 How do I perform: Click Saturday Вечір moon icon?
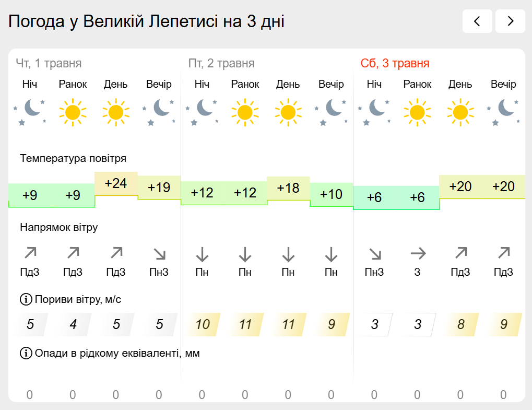pos(503,112)
